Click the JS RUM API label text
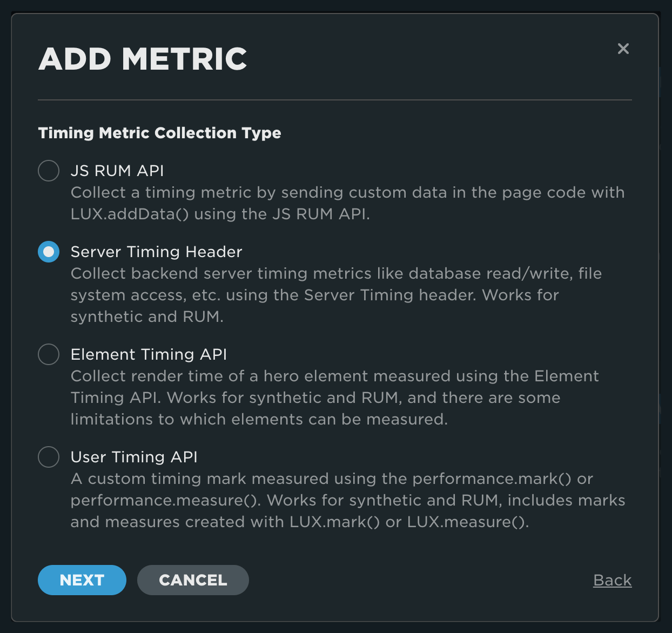The width and height of the screenshot is (672, 633). (117, 171)
